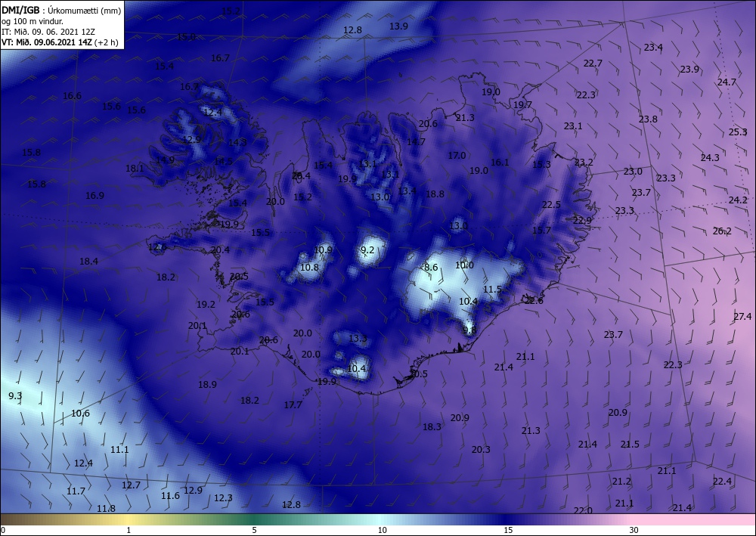Click the map value 18.4
The height and width of the screenshot is (536, 756).
click(88, 262)
